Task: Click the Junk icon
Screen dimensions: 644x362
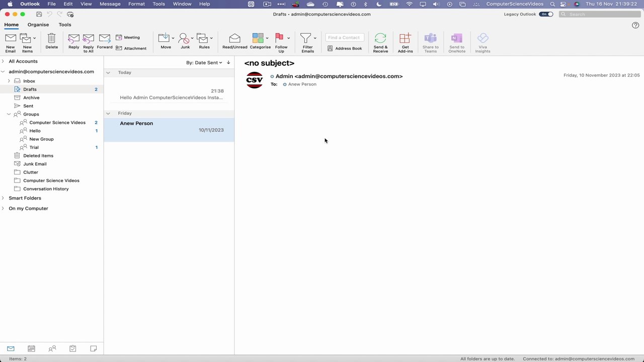Action: coord(184,38)
